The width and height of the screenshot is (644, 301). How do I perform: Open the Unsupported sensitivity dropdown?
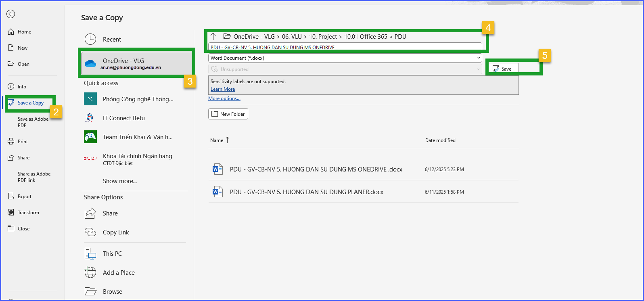click(345, 69)
